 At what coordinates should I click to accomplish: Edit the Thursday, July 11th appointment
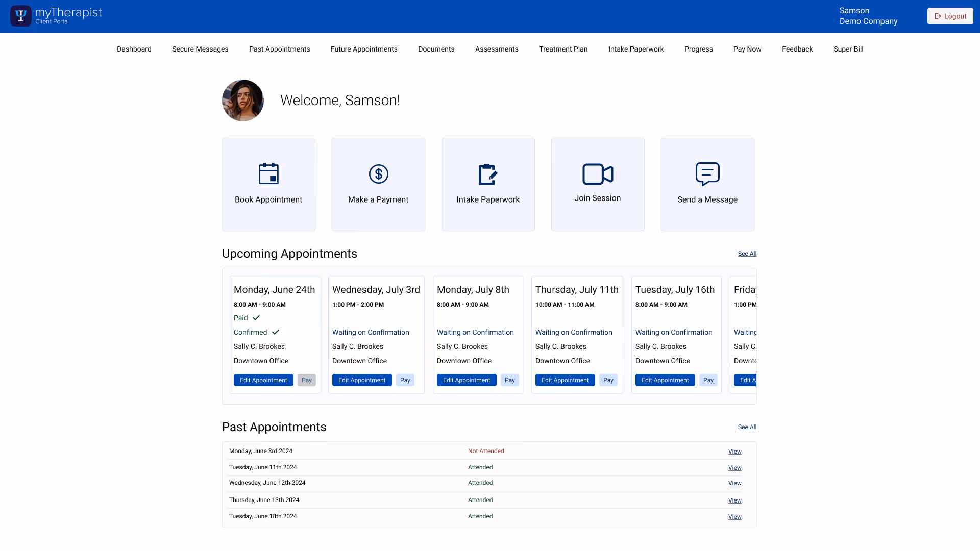565,380
